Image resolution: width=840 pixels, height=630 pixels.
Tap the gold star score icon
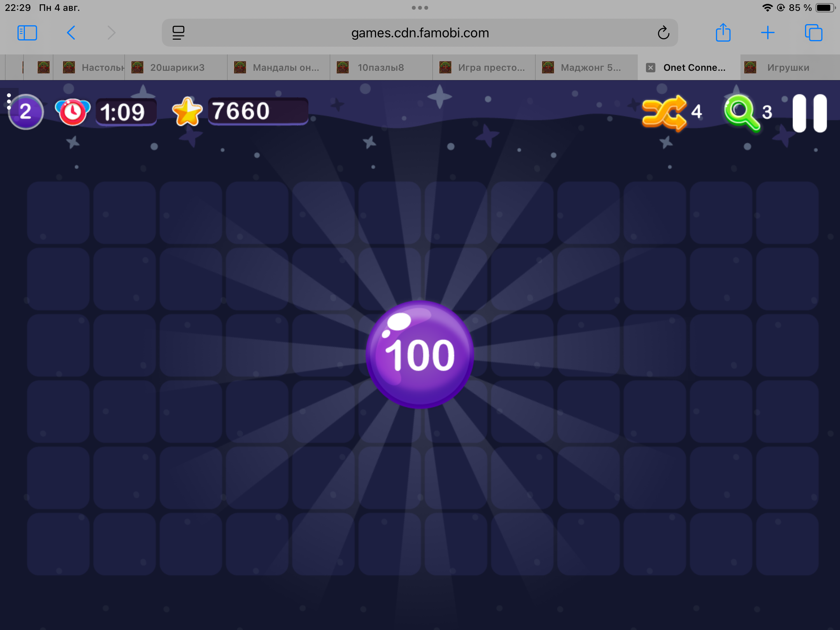point(187,112)
